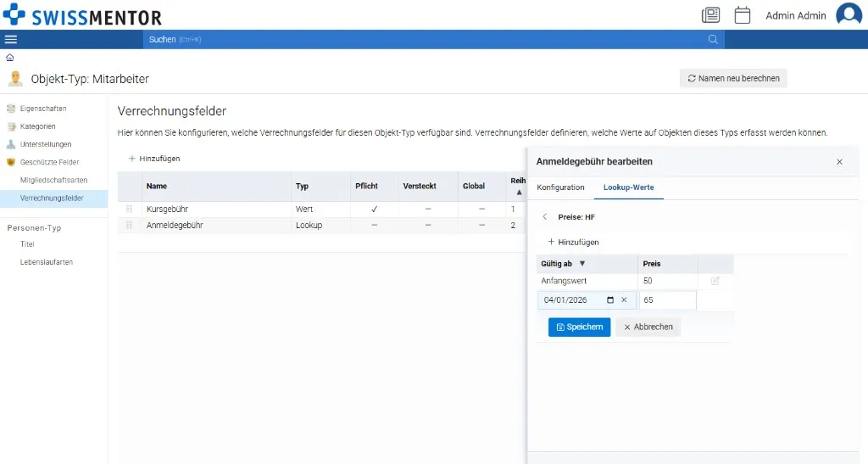This screenshot has height=464, width=868.
Task: Open Titel under Personen-Typ
Action: click(x=27, y=244)
